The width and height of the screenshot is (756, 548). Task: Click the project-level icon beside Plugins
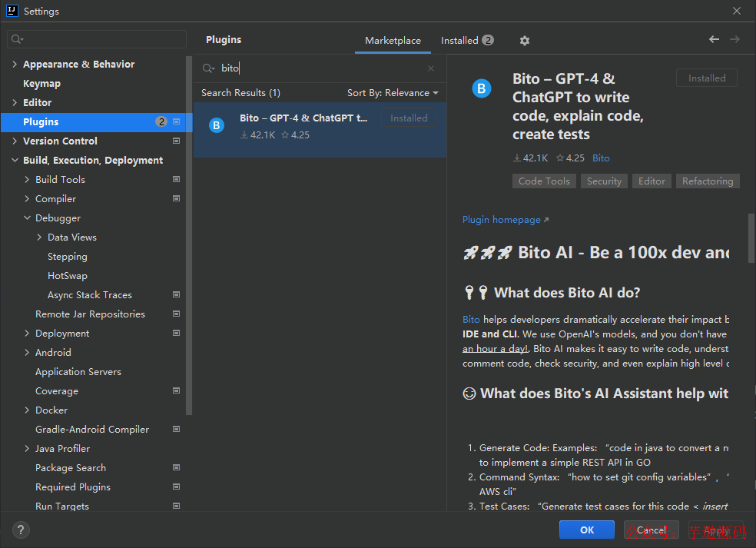click(177, 121)
